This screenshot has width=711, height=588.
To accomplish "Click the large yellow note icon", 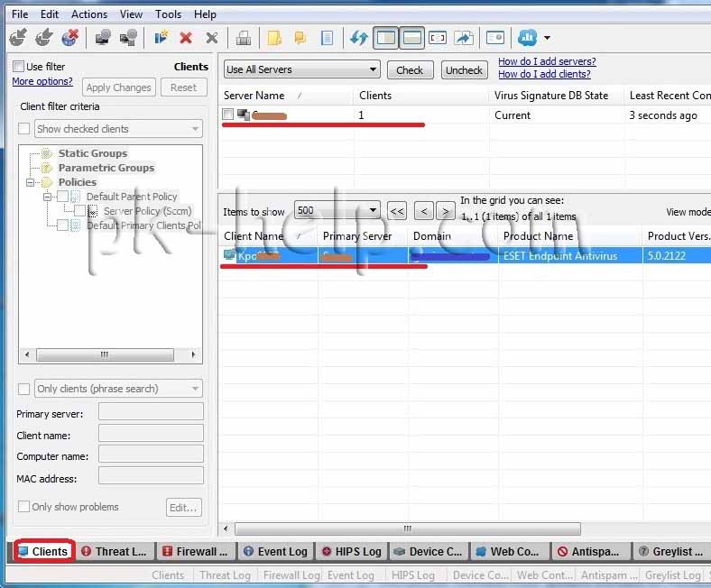I will click(274, 38).
